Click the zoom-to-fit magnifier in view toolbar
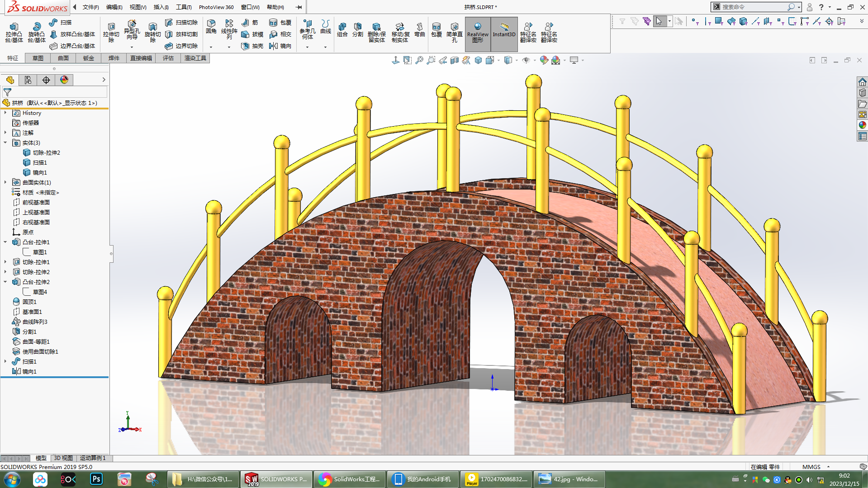868x488 pixels. [419, 60]
